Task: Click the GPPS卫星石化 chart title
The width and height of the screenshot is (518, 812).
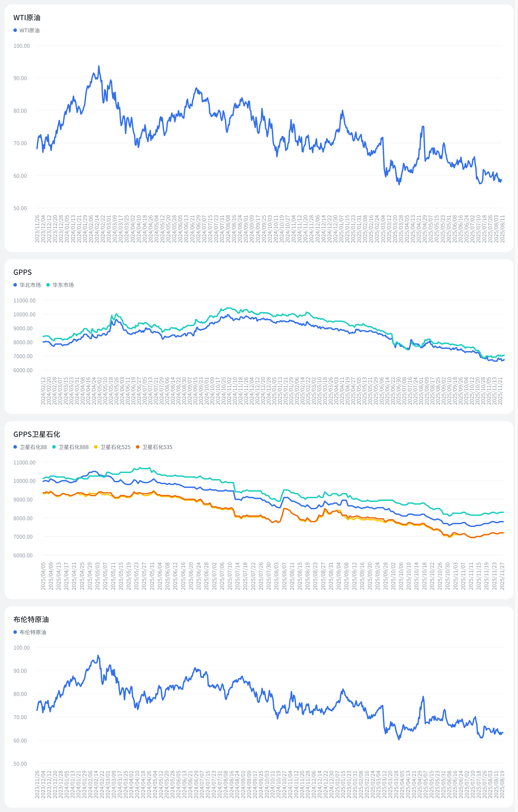Action: 37,434
